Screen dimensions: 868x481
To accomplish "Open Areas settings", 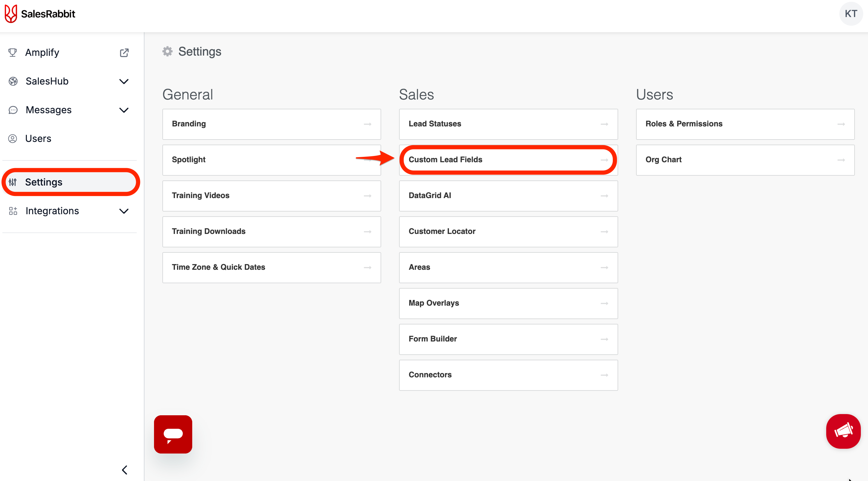I will [x=508, y=267].
